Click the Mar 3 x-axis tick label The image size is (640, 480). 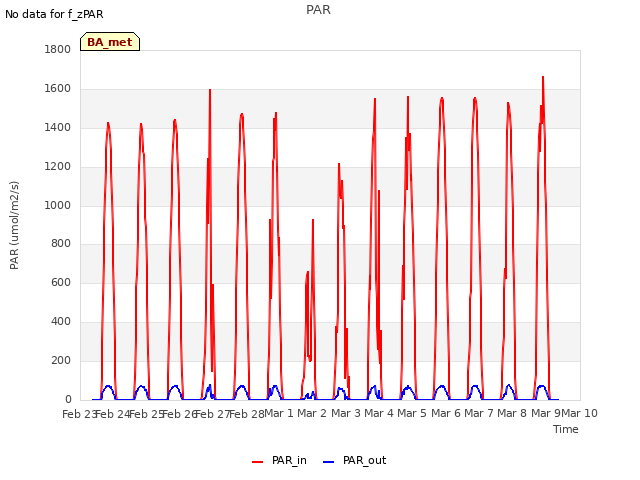tap(346, 413)
